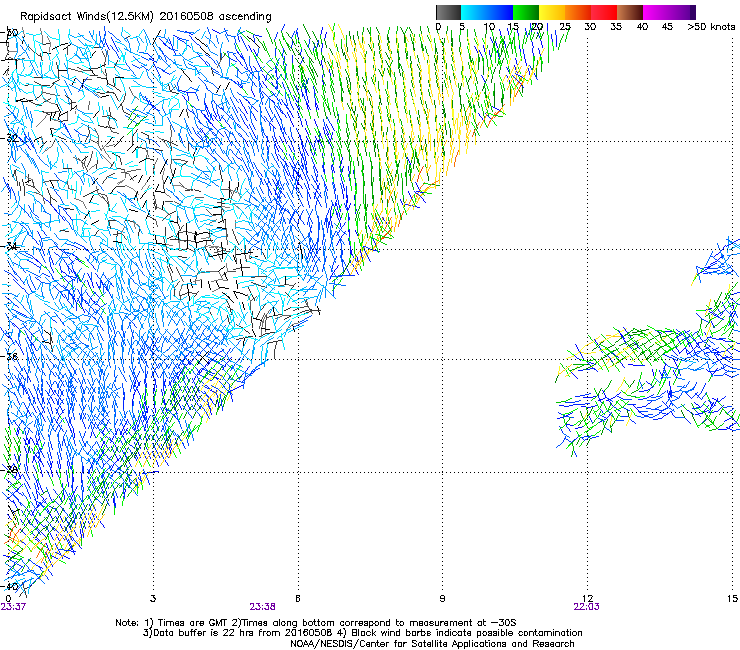Click the '-30' latitude axis label
This screenshot has width=740, height=650.
pos(9,33)
